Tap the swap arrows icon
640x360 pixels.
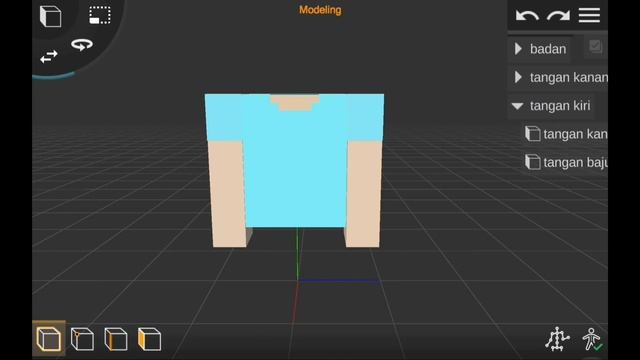[x=49, y=56]
